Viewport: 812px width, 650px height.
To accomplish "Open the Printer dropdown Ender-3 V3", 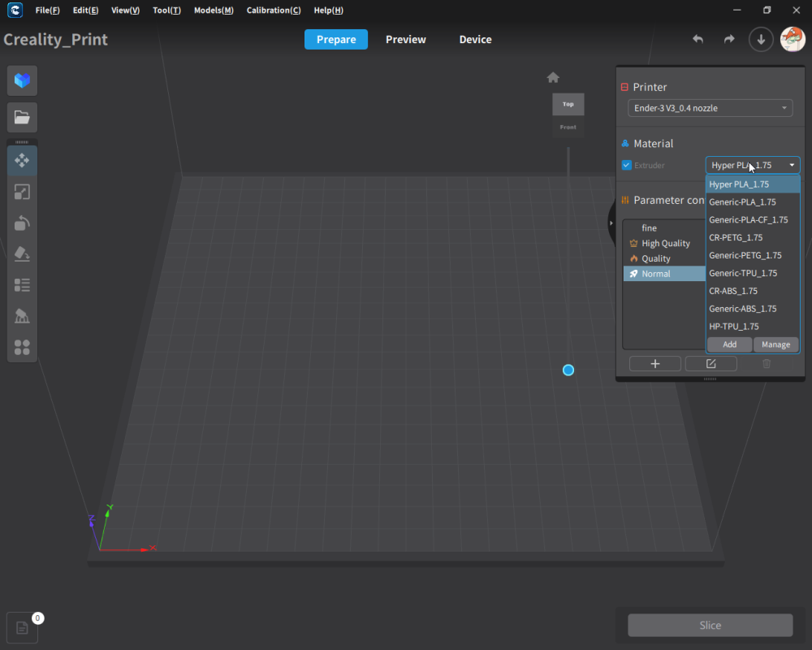I will coord(710,108).
